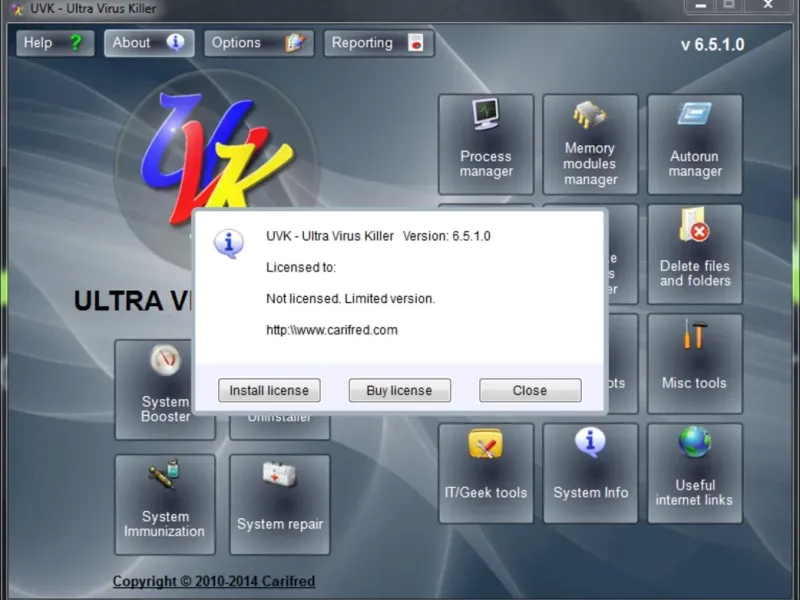Close the UVK main window
800x600 pixels.
[x=768, y=6]
